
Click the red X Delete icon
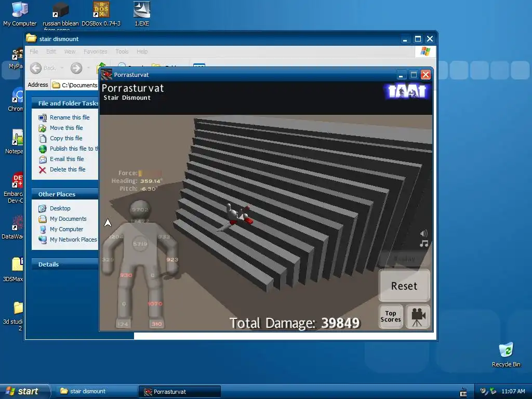(x=43, y=170)
